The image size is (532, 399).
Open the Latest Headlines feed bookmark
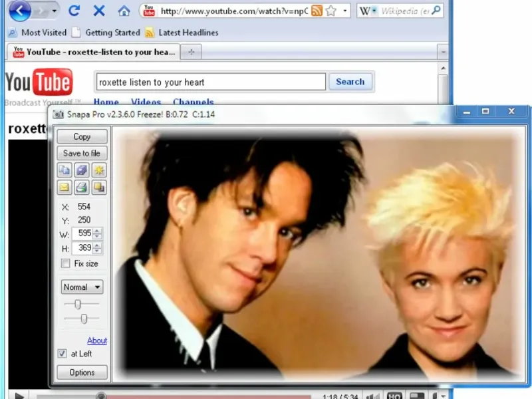pos(182,33)
